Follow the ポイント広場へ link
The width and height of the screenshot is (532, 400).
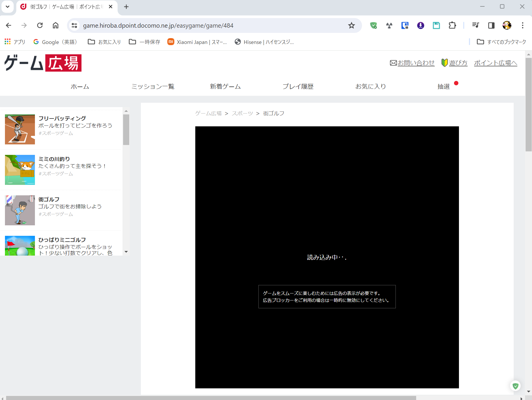[495, 63]
